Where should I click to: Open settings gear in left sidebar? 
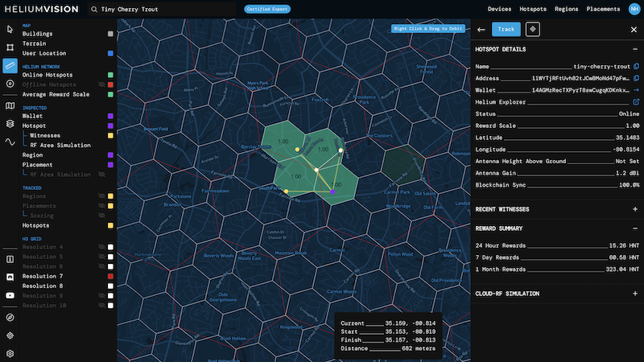pyautogui.click(x=10, y=353)
